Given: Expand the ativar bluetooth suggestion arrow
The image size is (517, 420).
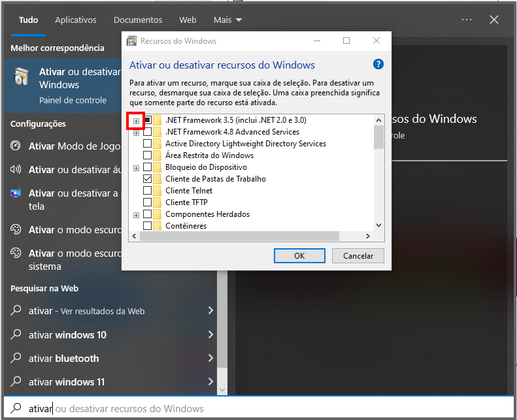Looking at the screenshot, I should click(210, 358).
